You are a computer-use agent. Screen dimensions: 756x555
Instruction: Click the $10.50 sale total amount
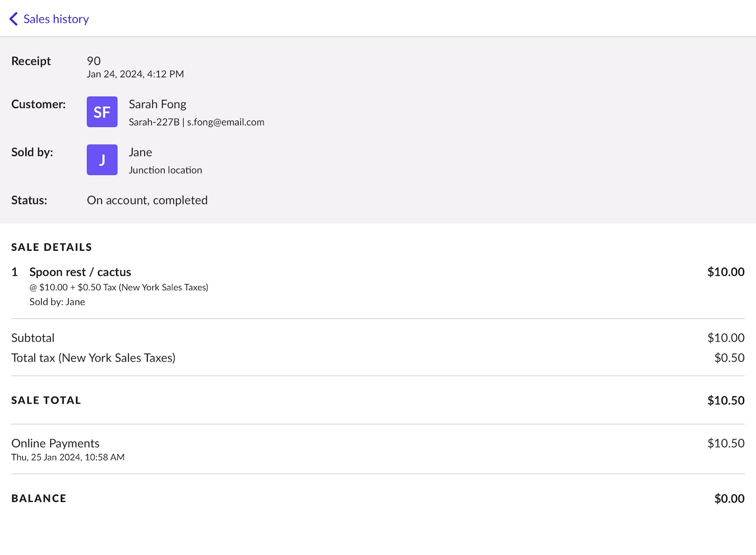click(x=725, y=400)
